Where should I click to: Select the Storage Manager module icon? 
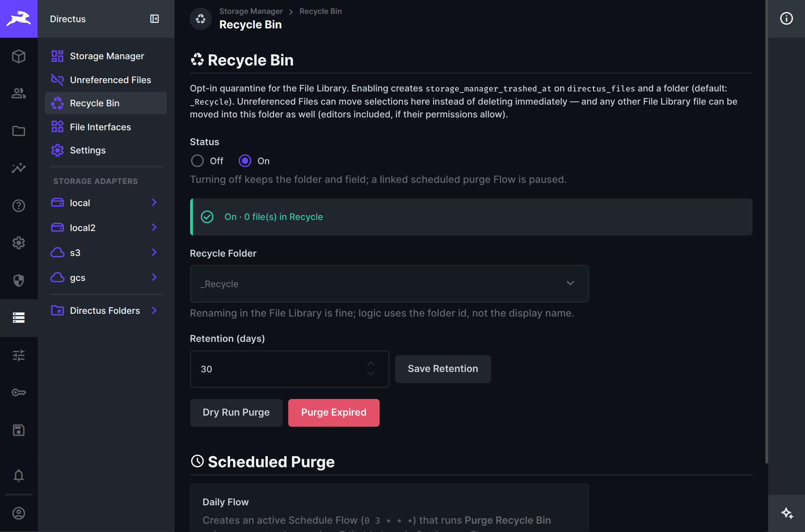pyautogui.click(x=19, y=318)
